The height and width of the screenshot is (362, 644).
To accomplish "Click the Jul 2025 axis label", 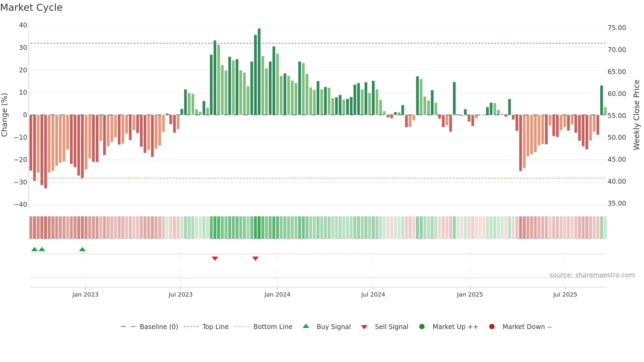I will [x=565, y=295].
